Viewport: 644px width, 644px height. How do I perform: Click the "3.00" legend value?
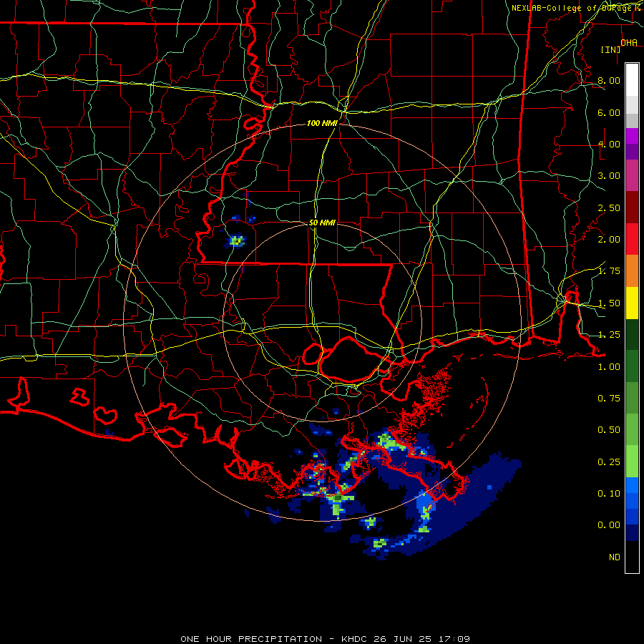(x=609, y=176)
